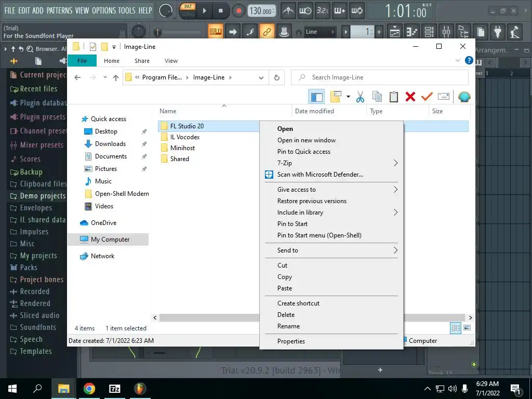Open the Channel rack icon
Image resolution: width=532 pixels, height=399 pixels.
pos(429,32)
